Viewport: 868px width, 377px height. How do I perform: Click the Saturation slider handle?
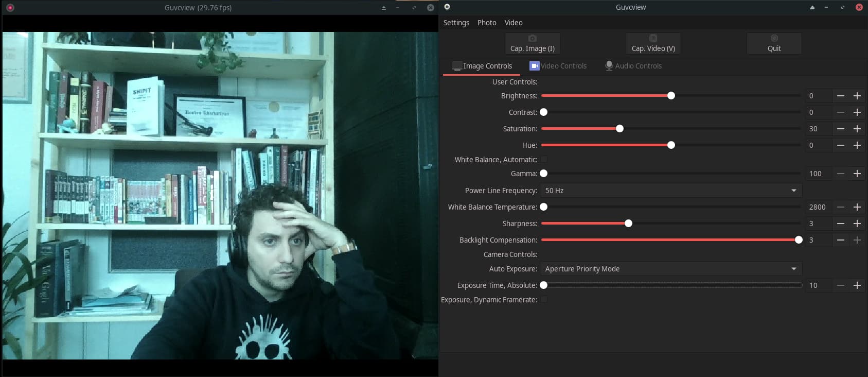click(x=619, y=129)
